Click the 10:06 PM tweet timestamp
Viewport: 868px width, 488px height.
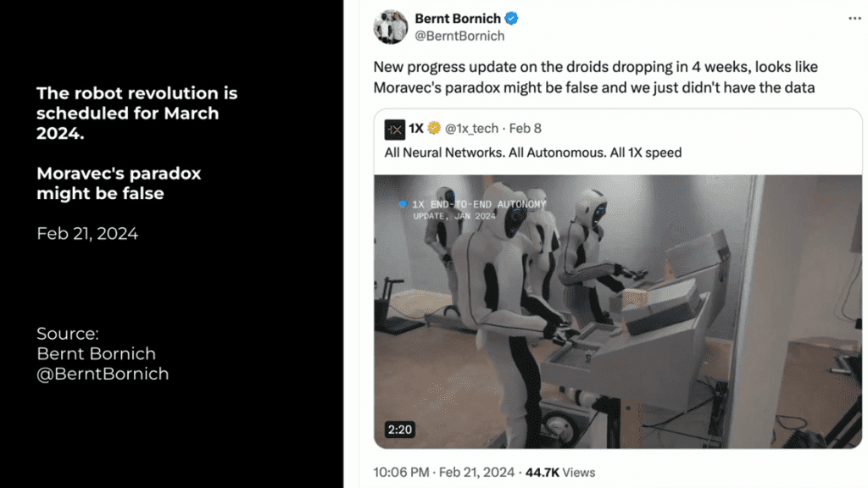[403, 472]
